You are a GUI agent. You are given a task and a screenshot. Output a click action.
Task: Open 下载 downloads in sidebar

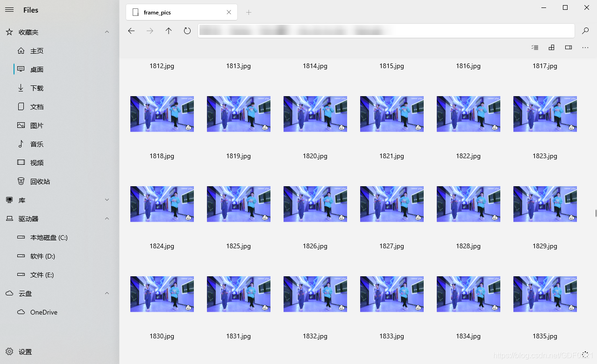point(36,88)
